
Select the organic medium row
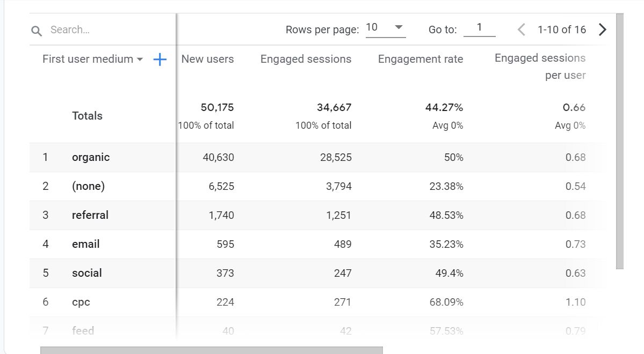[x=91, y=158]
